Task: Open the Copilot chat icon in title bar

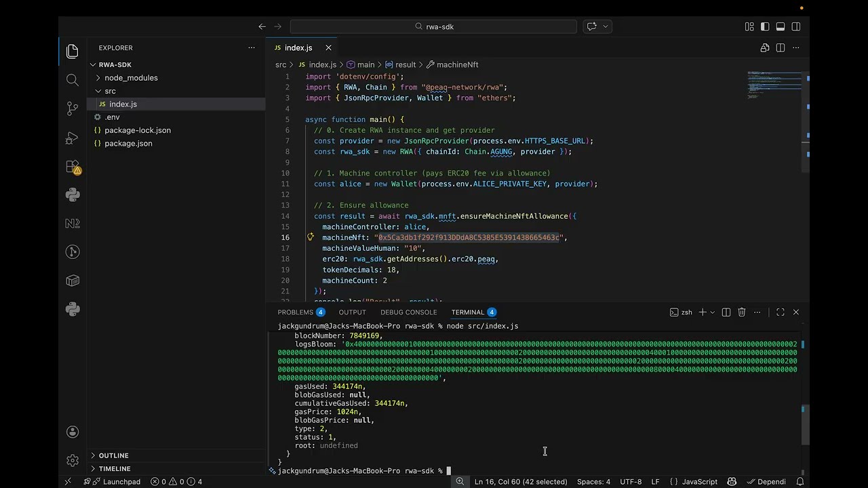Action: click(x=591, y=26)
